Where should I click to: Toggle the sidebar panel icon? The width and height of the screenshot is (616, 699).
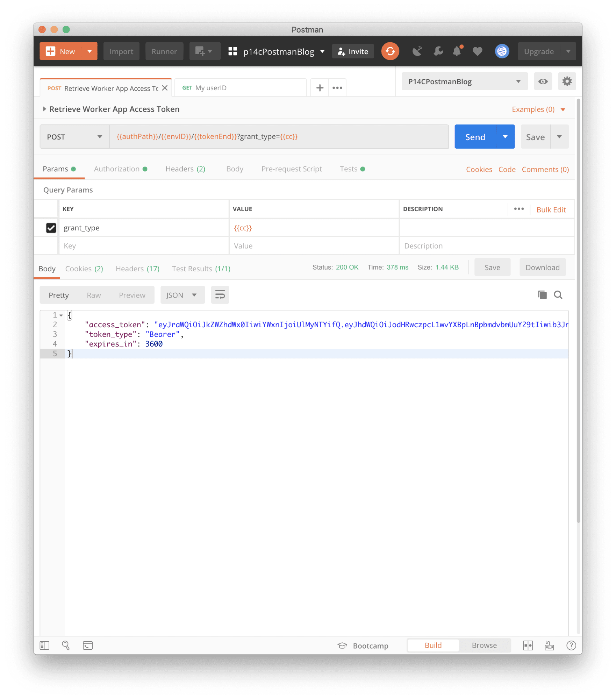tap(45, 645)
